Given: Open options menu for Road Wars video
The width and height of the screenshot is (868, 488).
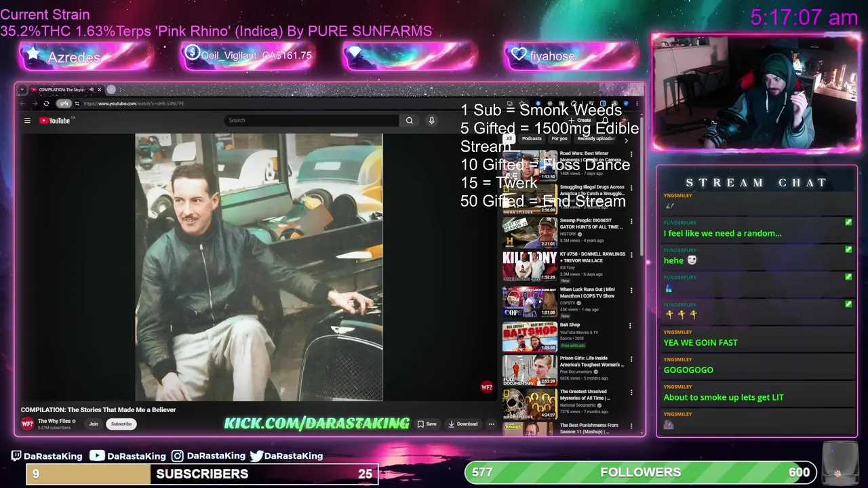Looking at the screenshot, I should (x=631, y=154).
